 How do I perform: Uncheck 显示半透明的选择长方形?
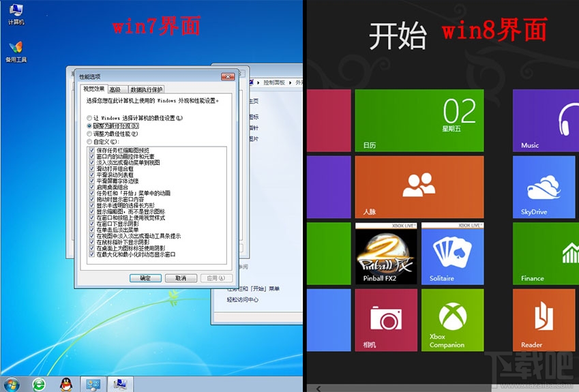coord(92,206)
